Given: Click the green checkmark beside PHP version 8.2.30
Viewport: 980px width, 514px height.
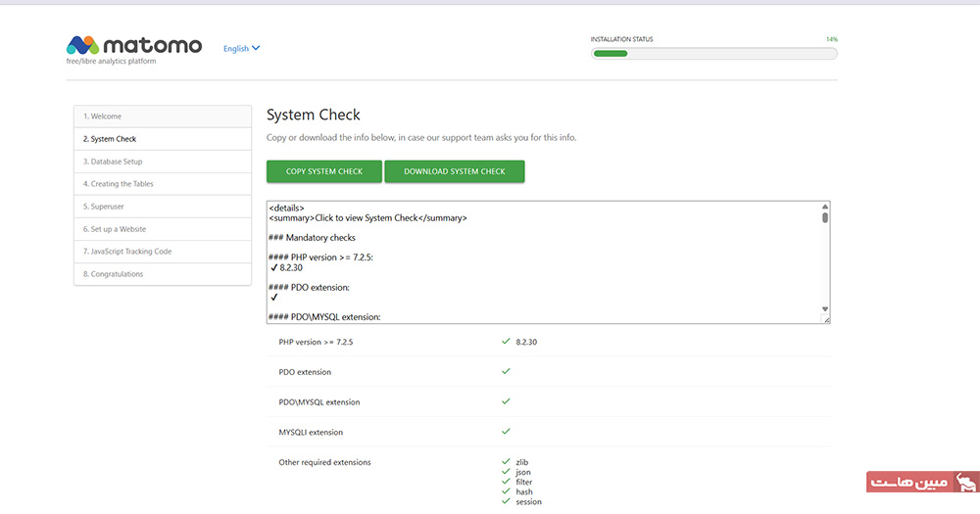Looking at the screenshot, I should pyautogui.click(x=506, y=342).
